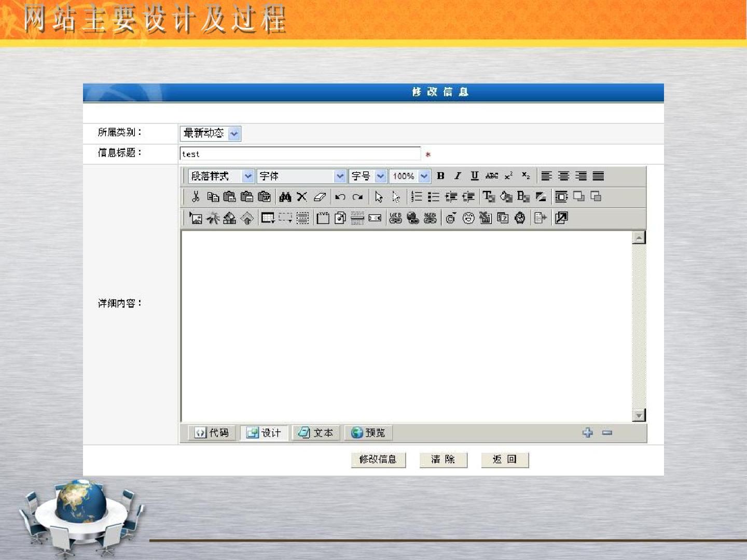
Task: Click the globe insert hyperlink icon
Action: pyautogui.click(x=413, y=218)
